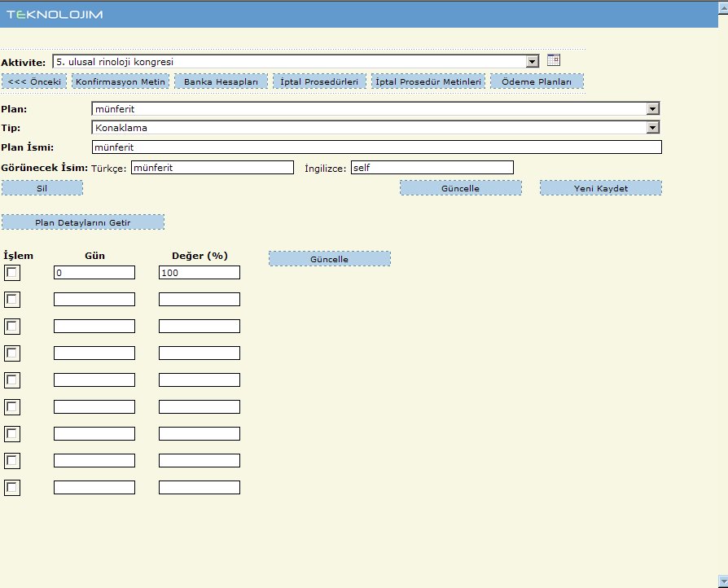Click the Sil button
Image resolution: width=728 pixels, height=588 pixels.
pos(42,187)
